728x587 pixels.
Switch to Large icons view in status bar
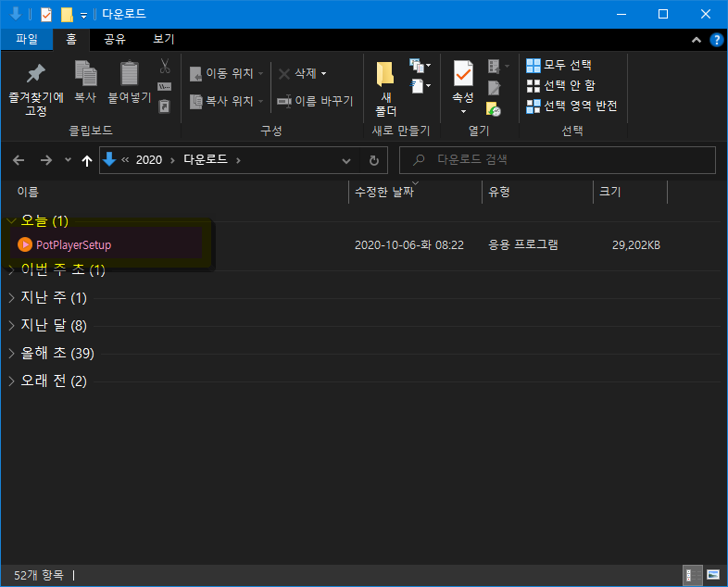pyautogui.click(x=713, y=575)
